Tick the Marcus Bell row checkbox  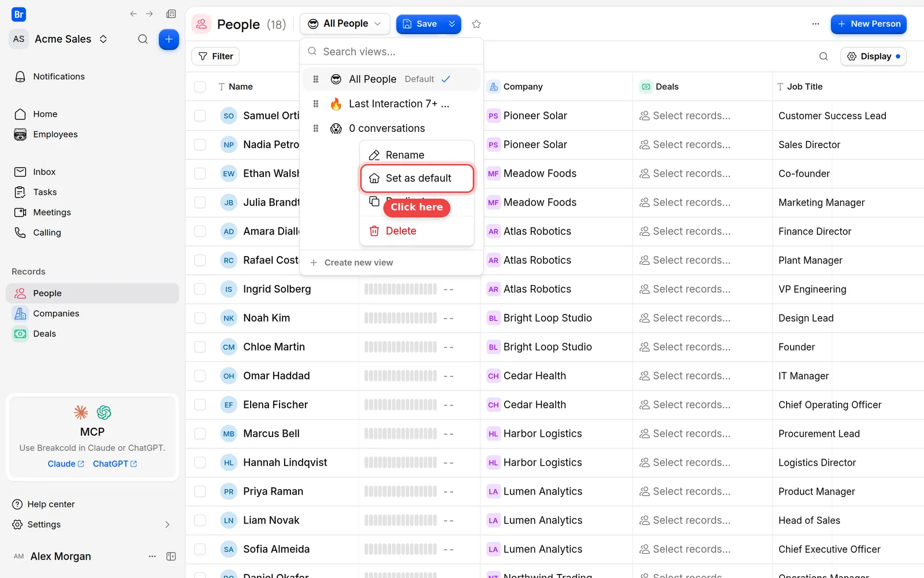200,433
